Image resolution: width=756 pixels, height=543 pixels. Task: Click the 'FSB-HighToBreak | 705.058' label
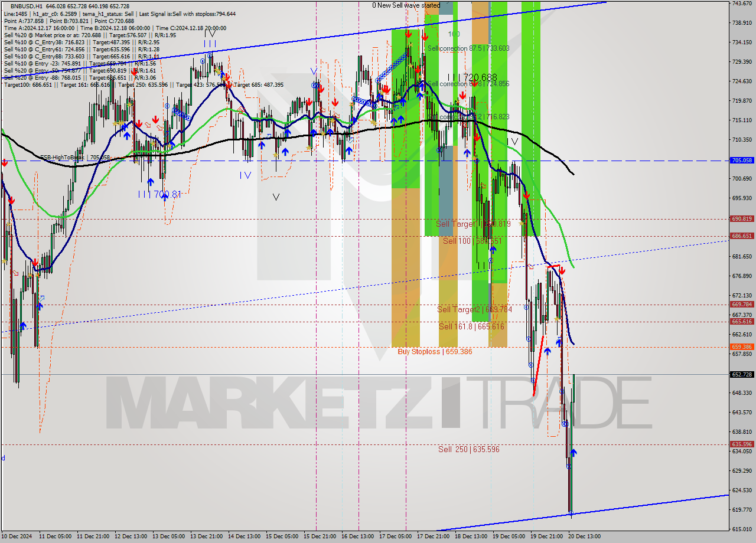click(75, 158)
